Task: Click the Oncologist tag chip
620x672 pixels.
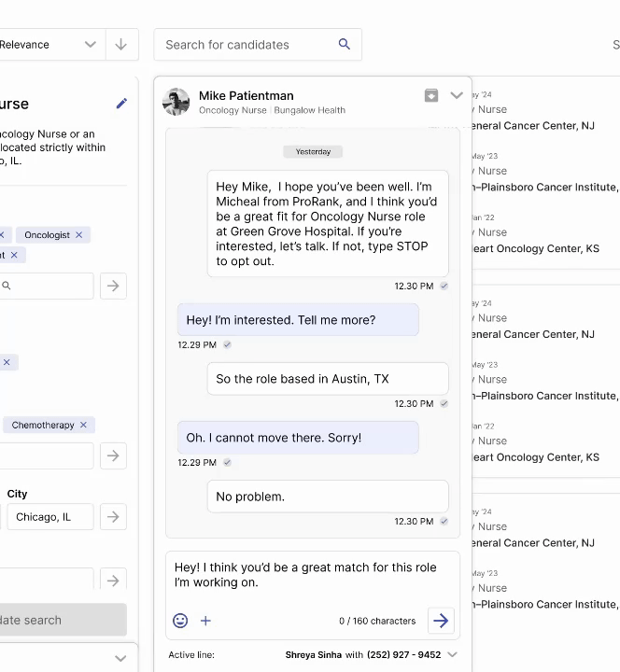Action: point(53,235)
